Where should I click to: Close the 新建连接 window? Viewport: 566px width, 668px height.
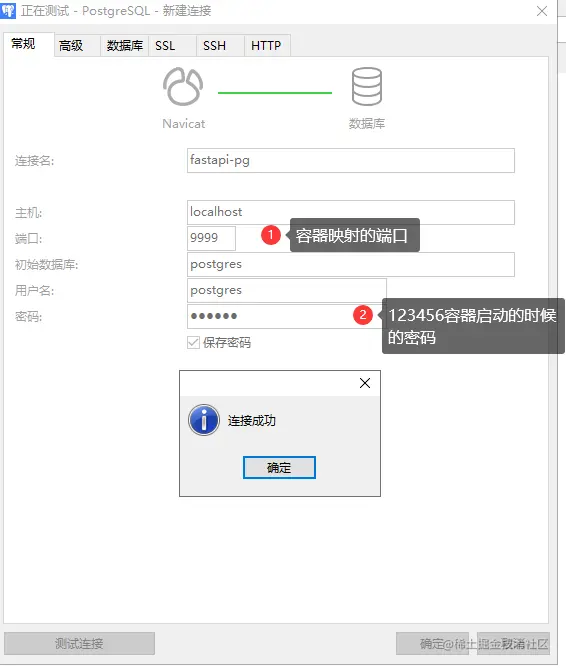coord(542,11)
